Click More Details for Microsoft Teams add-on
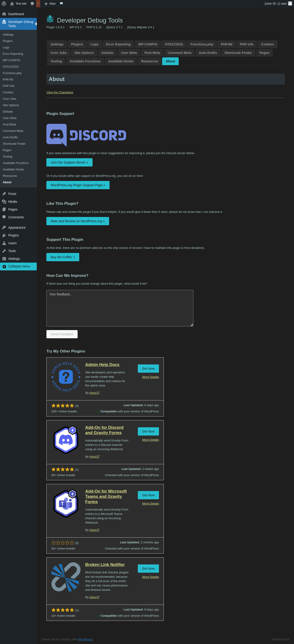Viewport: 294px width, 644px height. (150, 503)
